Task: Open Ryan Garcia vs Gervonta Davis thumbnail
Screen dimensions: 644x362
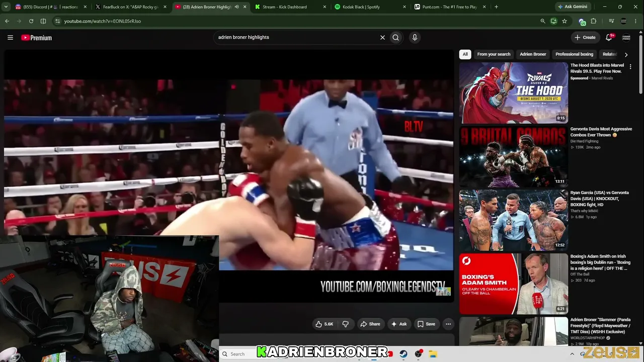Action: click(514, 220)
